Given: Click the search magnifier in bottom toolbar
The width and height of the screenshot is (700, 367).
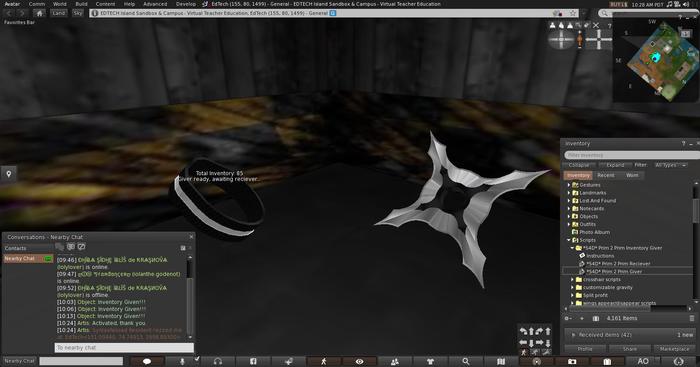Looking at the screenshot, I should coord(466,361).
